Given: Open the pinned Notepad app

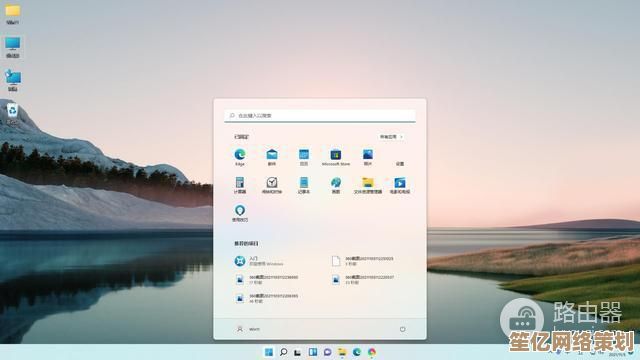Looking at the screenshot, I should [x=304, y=185].
